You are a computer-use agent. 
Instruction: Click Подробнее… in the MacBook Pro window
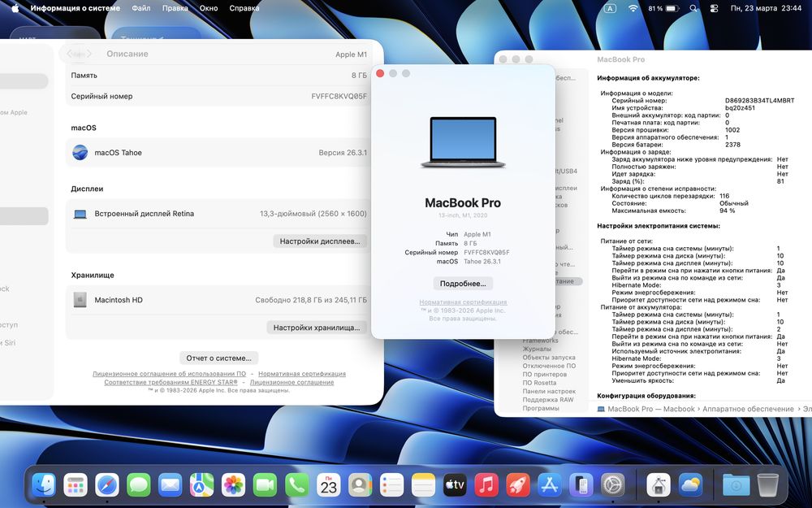click(x=463, y=284)
